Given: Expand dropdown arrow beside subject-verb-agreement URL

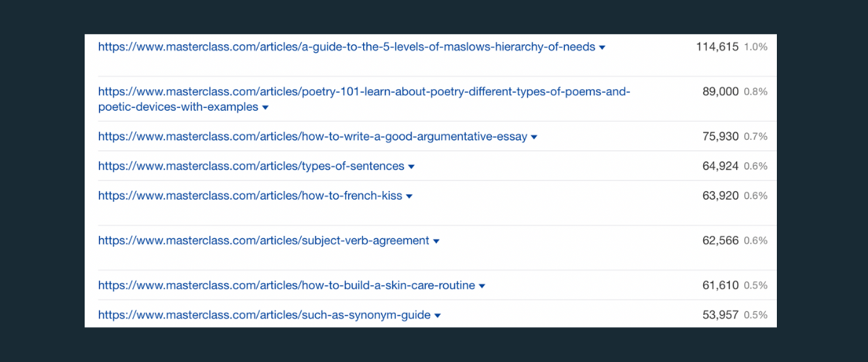Looking at the screenshot, I should tap(436, 242).
